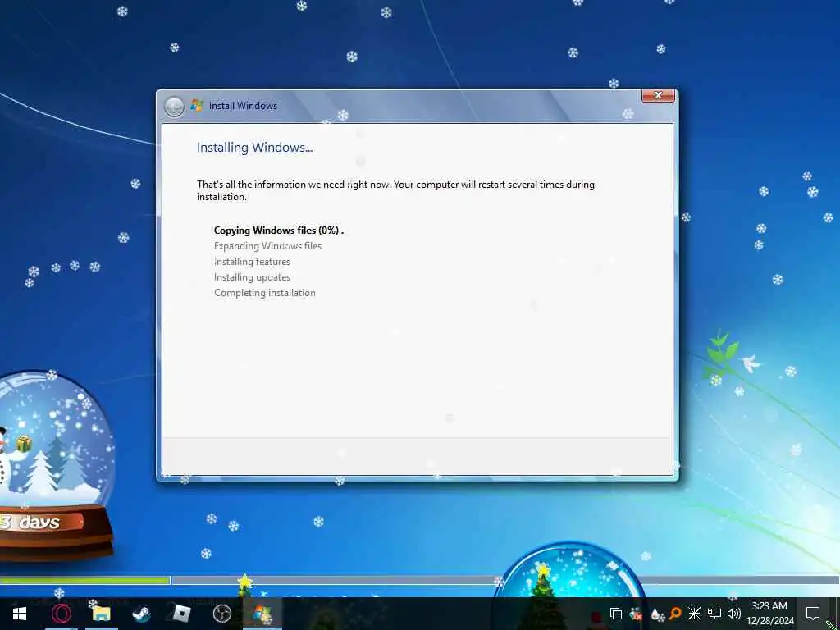840x630 pixels.
Task: Click the "Installing updates" step
Action: [252, 277]
